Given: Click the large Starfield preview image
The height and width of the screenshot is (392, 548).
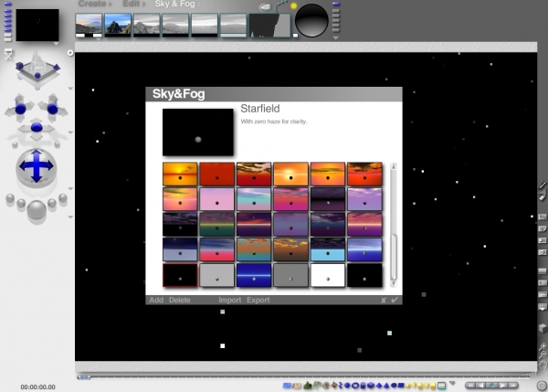Looking at the screenshot, I should [x=198, y=132].
